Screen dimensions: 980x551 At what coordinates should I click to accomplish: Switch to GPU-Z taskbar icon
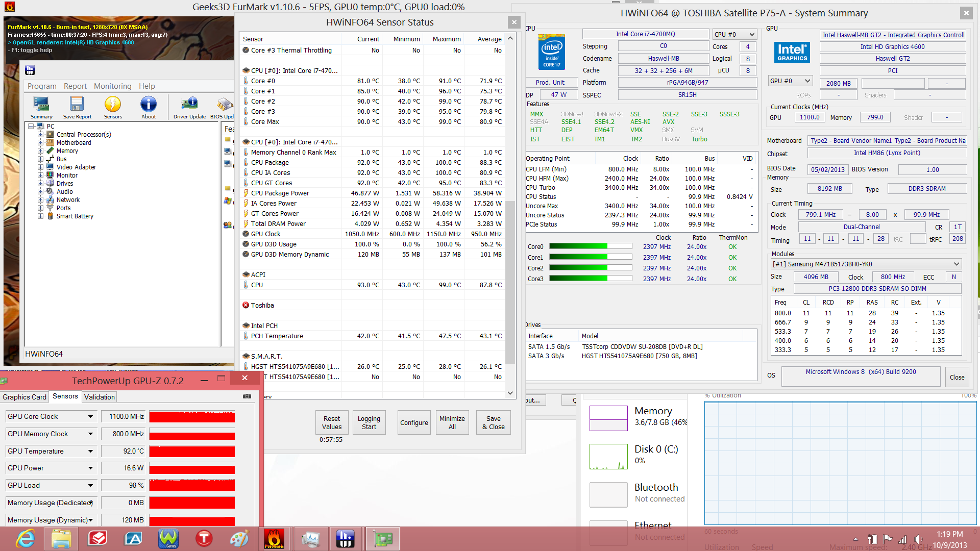tap(382, 539)
